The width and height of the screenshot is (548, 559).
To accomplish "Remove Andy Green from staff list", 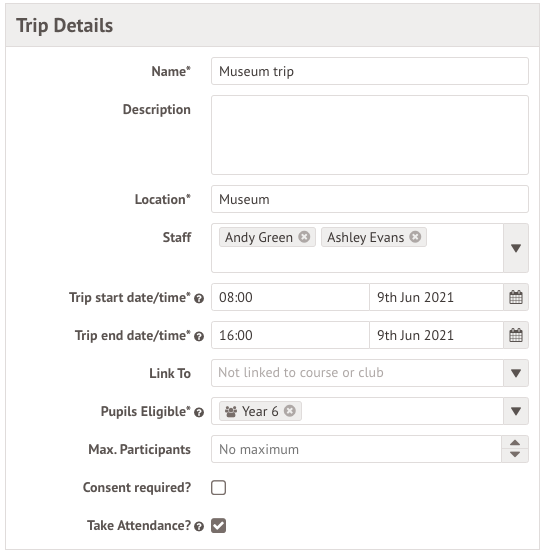I will 304,237.
